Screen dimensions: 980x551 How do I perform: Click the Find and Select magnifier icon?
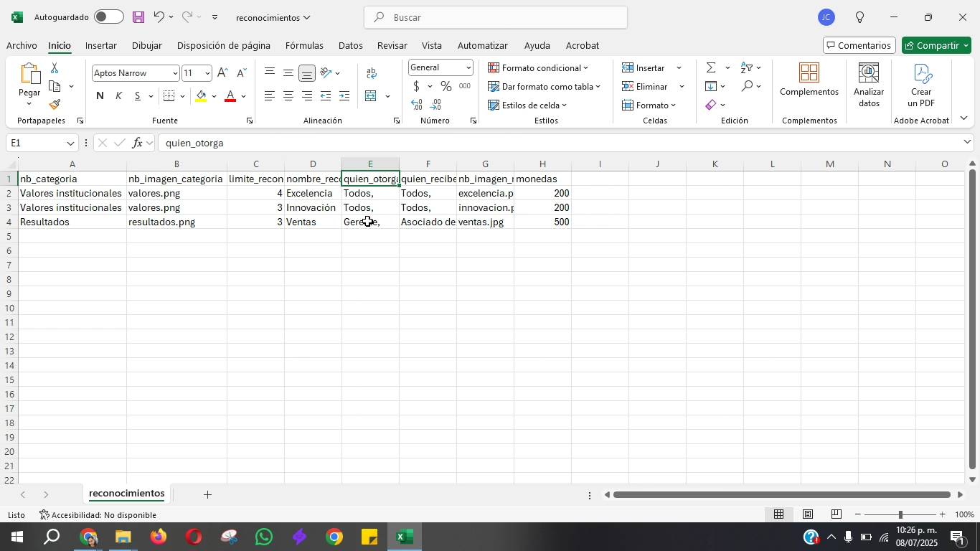(747, 86)
